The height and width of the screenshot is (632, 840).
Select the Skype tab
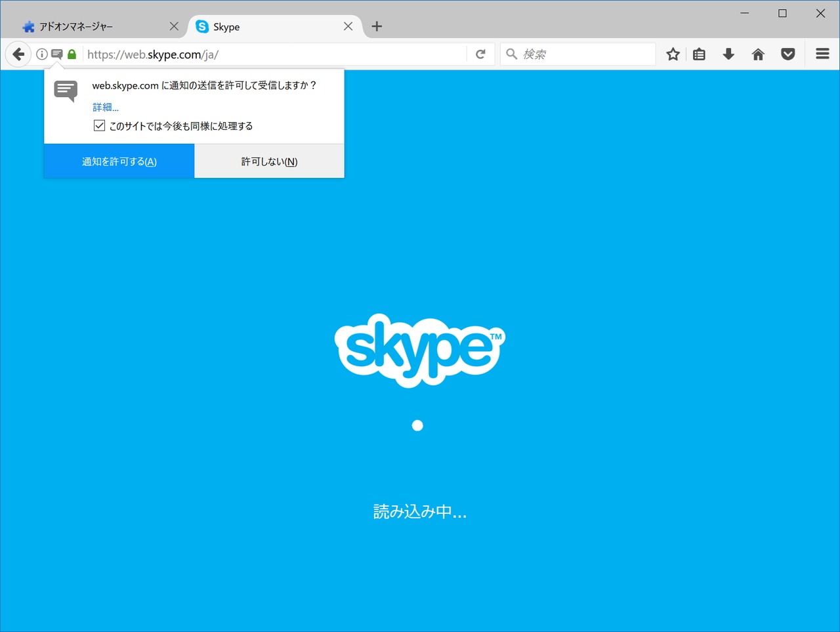tap(262, 26)
